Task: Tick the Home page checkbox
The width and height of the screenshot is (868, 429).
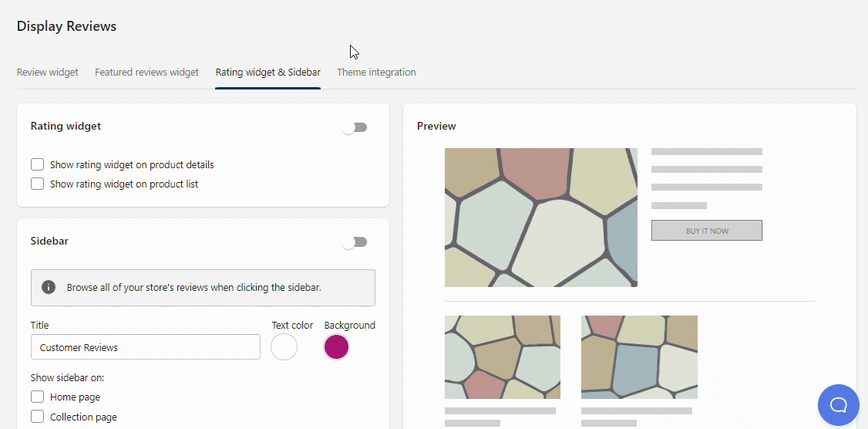Action: pos(37,397)
